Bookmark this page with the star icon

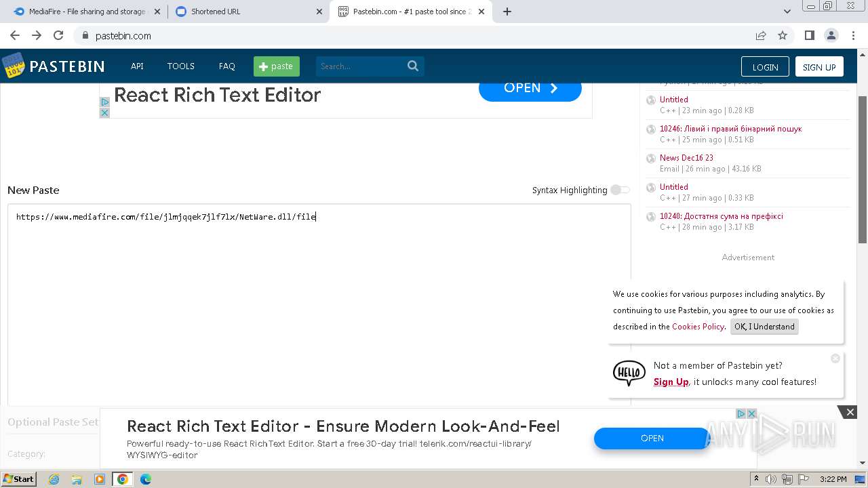point(783,35)
